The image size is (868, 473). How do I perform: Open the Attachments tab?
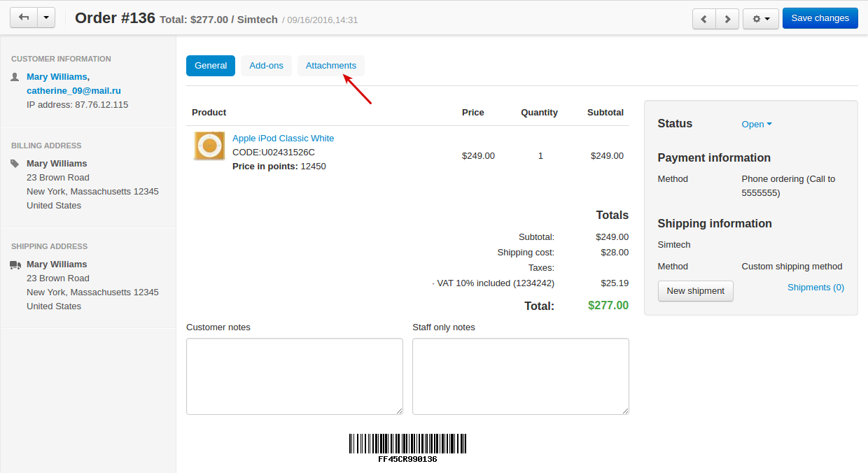[x=331, y=66]
